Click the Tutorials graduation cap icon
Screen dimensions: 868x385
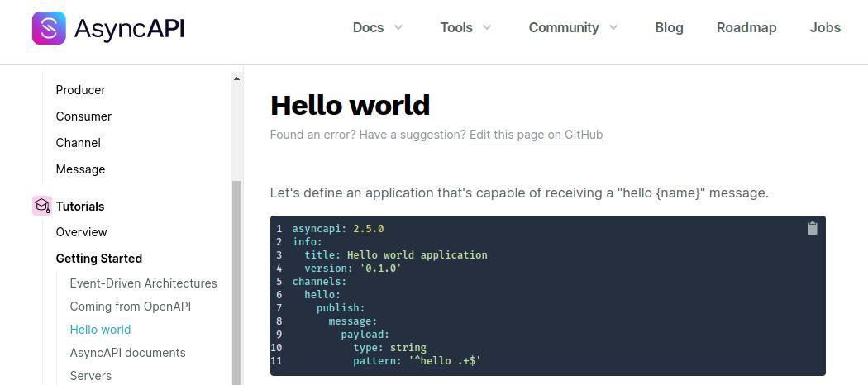pos(42,206)
